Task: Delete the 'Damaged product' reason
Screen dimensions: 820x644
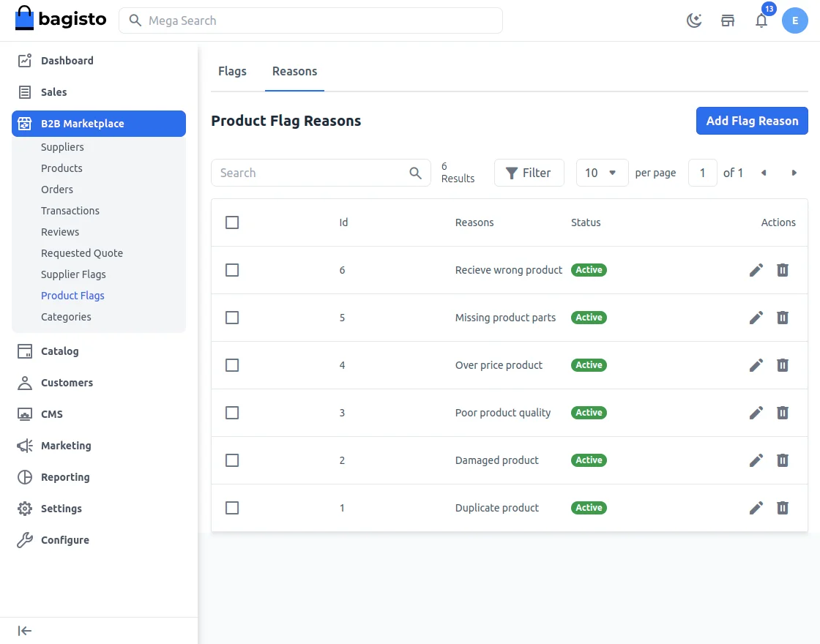Action: click(783, 460)
